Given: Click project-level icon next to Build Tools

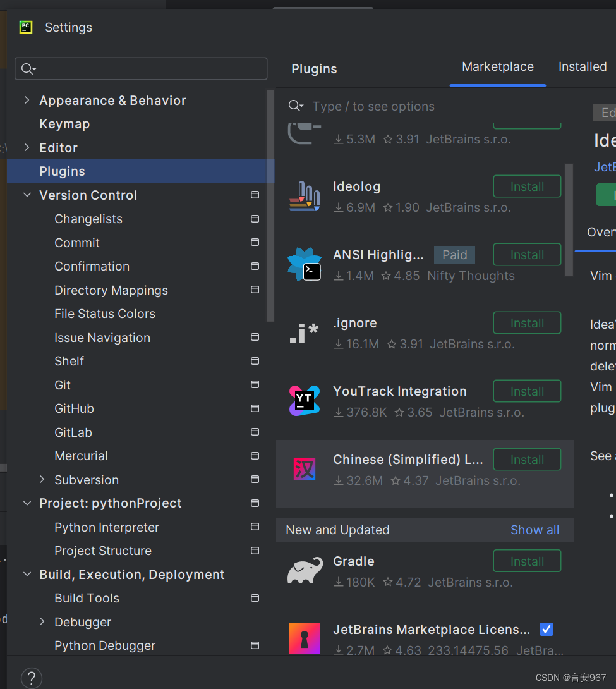Looking at the screenshot, I should 255,597.
